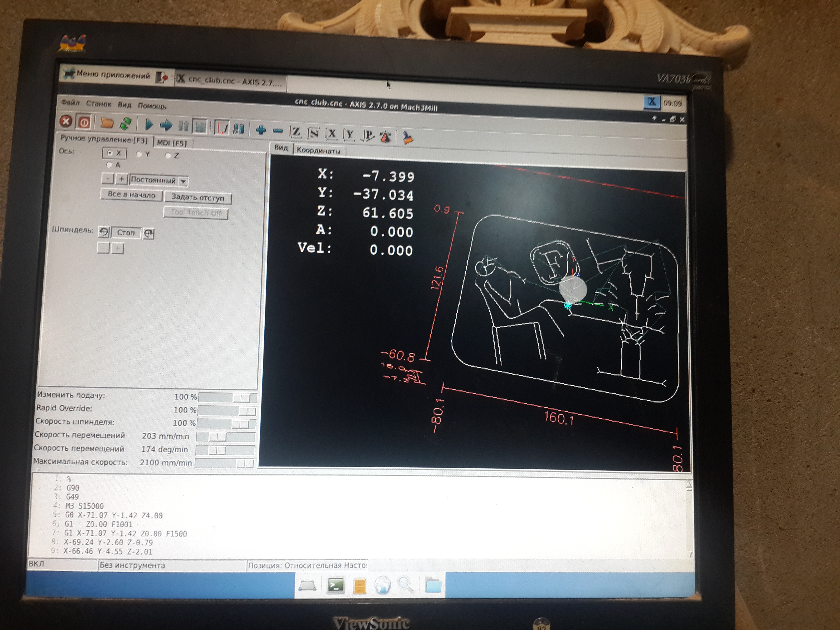The width and height of the screenshot is (840, 630).
Task: Open a G-code file with folder icon
Action: coord(107,123)
